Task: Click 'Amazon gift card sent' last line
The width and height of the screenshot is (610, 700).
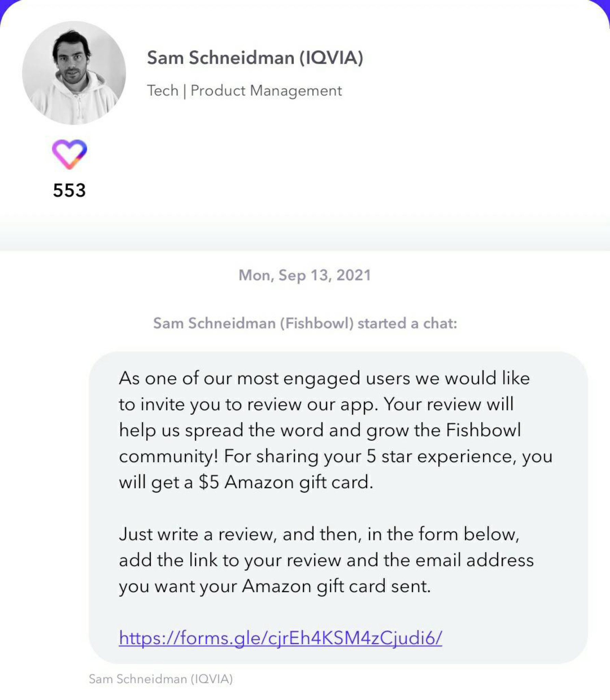Action: pos(336,586)
